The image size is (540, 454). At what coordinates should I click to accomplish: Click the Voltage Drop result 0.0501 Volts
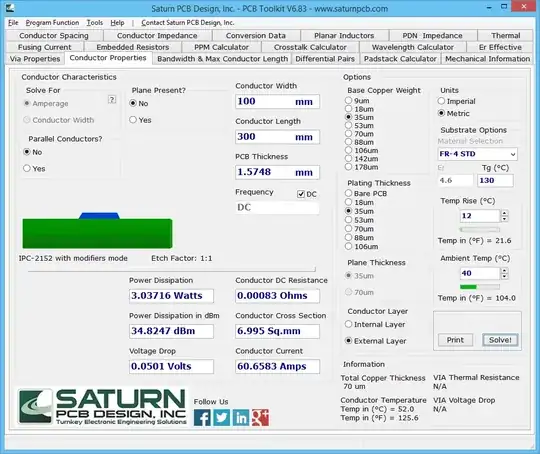coord(171,366)
